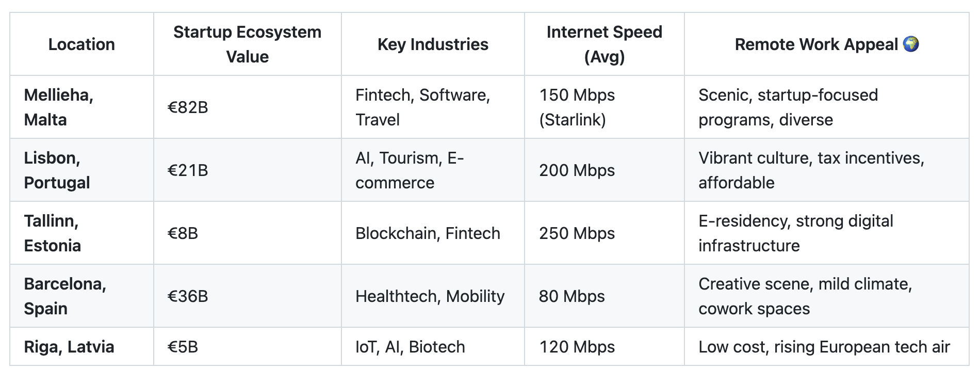
Task: Select the Internet Speed (Avg) header
Action: [605, 44]
